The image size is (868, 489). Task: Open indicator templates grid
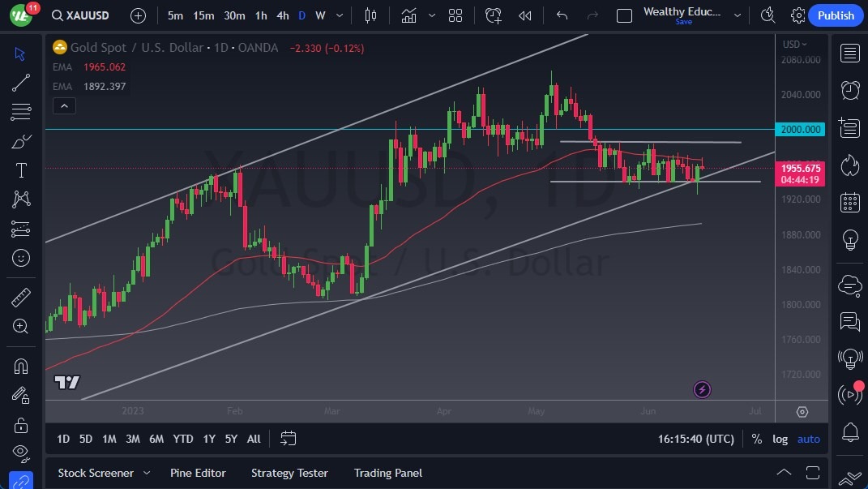(455, 15)
